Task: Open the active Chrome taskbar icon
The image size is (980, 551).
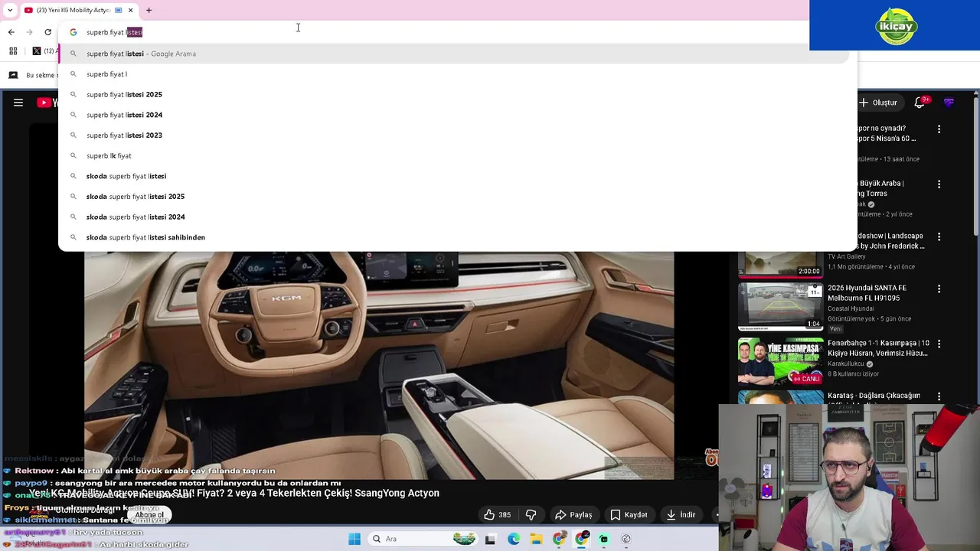Action: tap(582, 539)
